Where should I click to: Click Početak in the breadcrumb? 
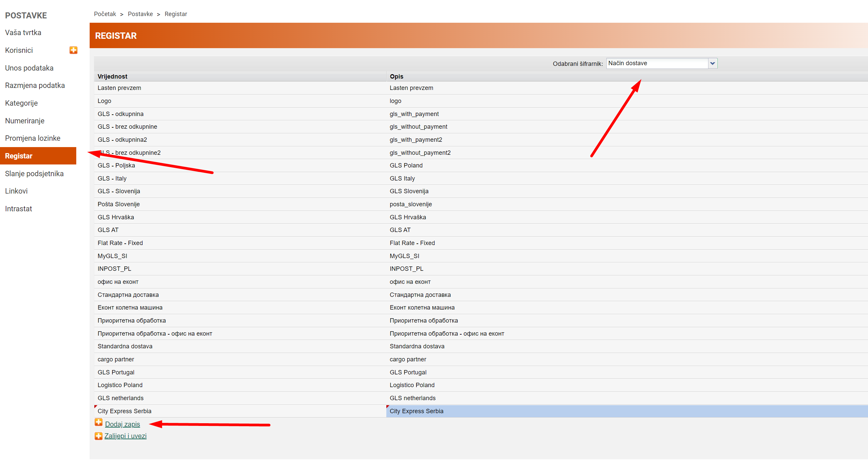coord(105,14)
